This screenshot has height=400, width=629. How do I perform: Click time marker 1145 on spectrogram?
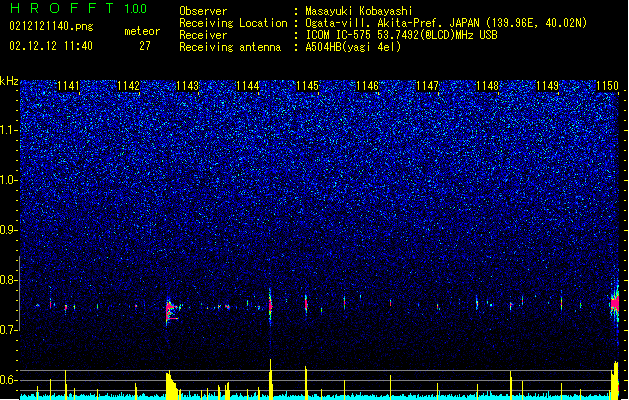pyautogui.click(x=307, y=86)
